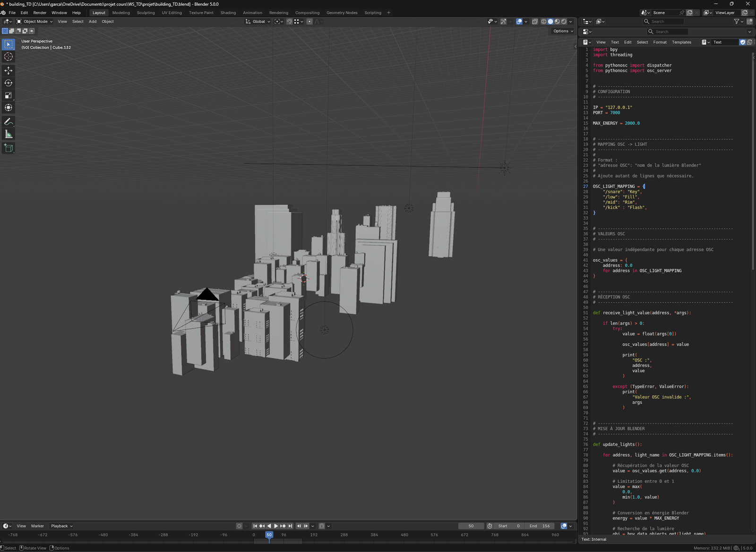Pick the Measure tool

tap(8, 135)
